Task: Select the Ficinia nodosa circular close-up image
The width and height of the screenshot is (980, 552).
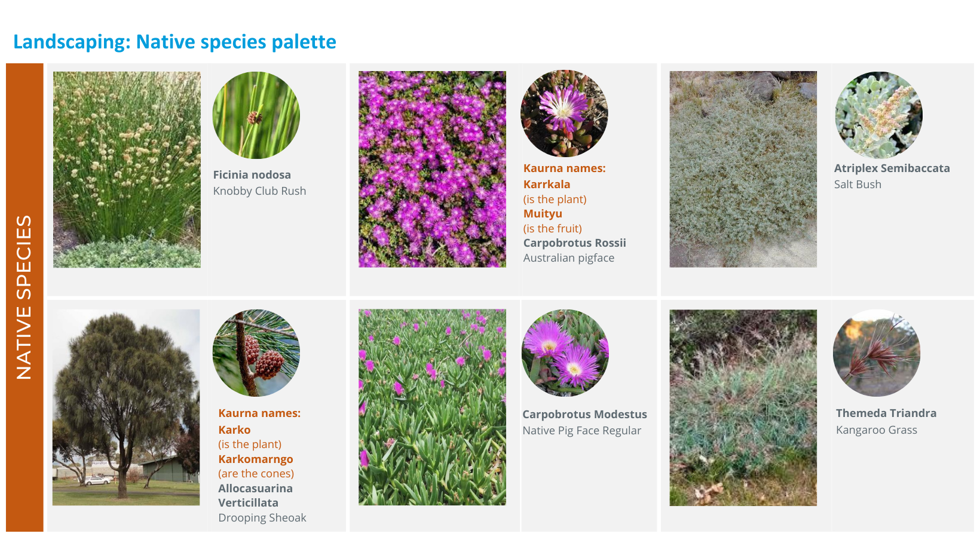Action: [256, 115]
